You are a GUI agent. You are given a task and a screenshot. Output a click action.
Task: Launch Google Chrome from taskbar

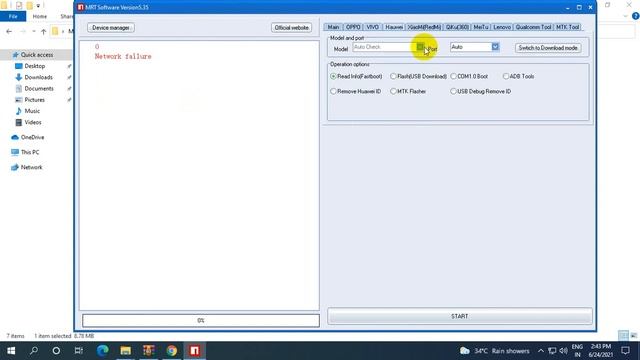[x=172, y=351]
